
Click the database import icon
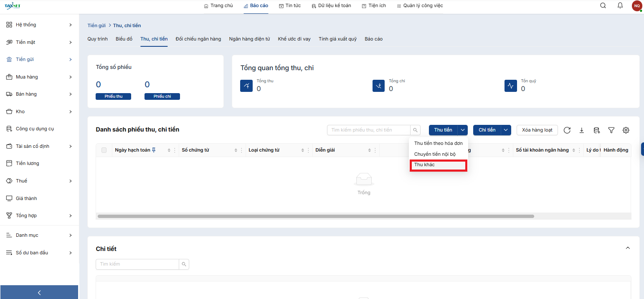click(596, 130)
